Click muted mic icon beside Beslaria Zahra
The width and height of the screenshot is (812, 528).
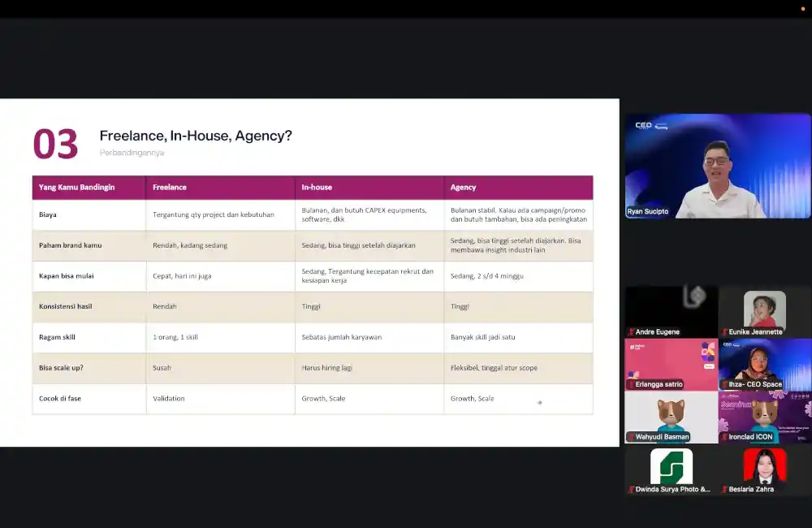(x=725, y=489)
